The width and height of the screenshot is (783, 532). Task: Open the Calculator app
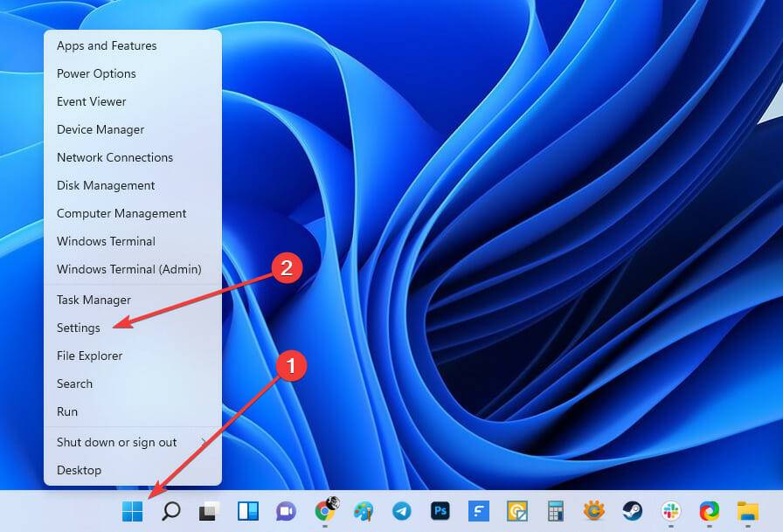pyautogui.click(x=555, y=512)
